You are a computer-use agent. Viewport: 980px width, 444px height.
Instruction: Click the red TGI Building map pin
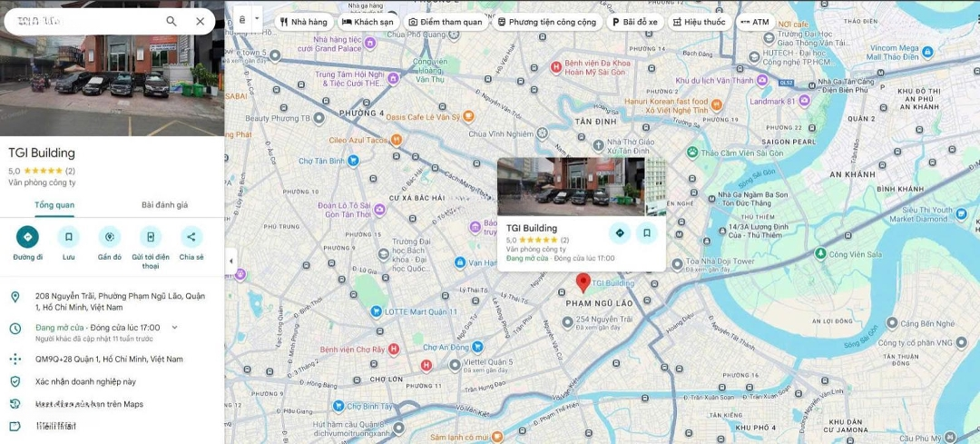[x=583, y=282]
